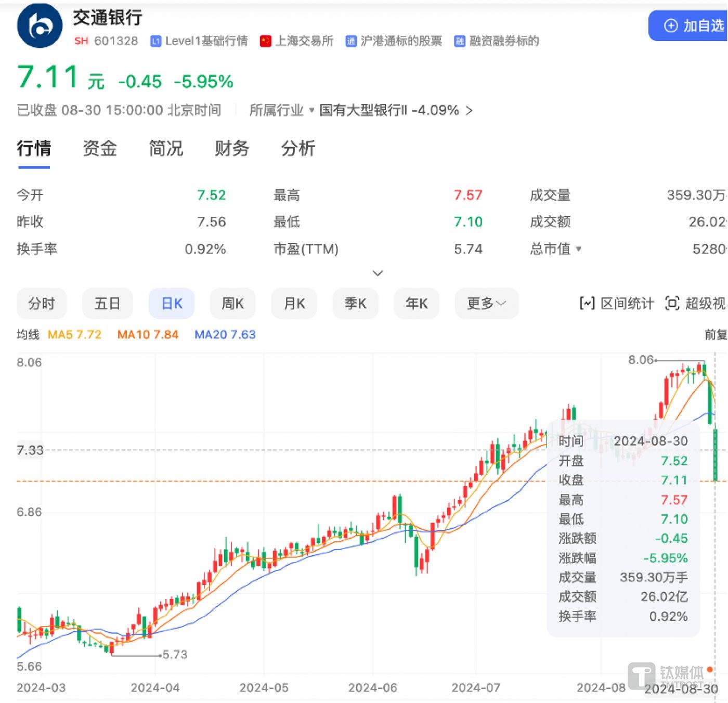Viewport: 728px width, 703px height.
Task: Switch to the 财务 tab
Action: 232,149
